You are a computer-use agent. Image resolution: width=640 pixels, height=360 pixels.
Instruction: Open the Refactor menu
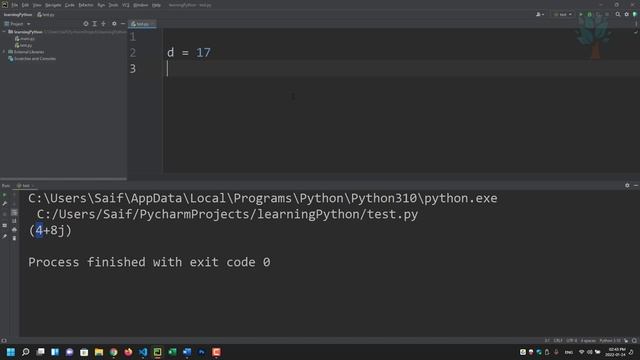(86, 5)
